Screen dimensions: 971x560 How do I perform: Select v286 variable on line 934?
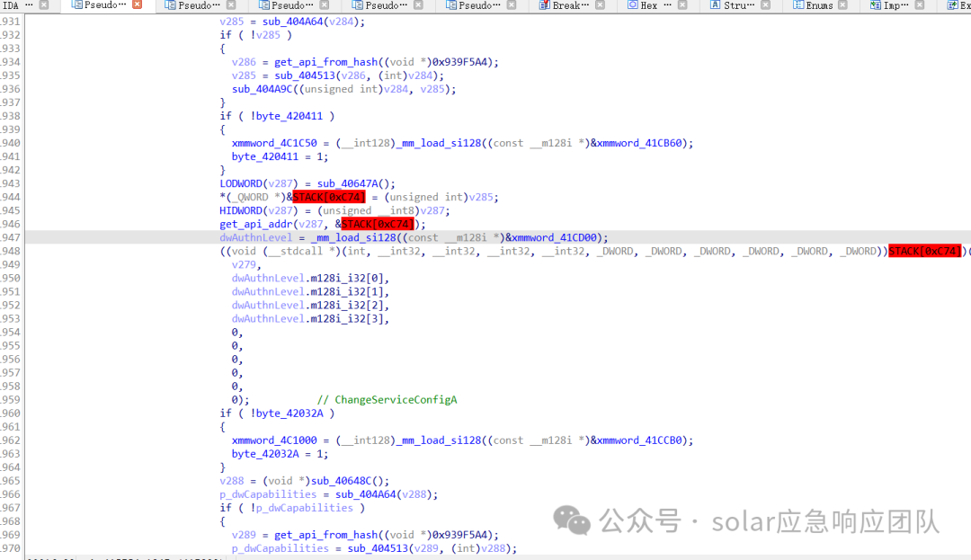pyautogui.click(x=244, y=62)
